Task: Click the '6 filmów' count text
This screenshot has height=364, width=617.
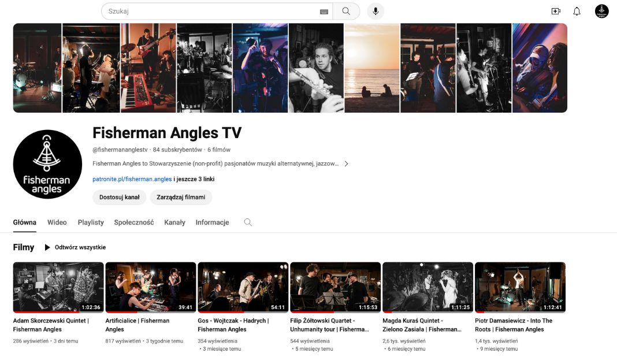Action: click(219, 150)
